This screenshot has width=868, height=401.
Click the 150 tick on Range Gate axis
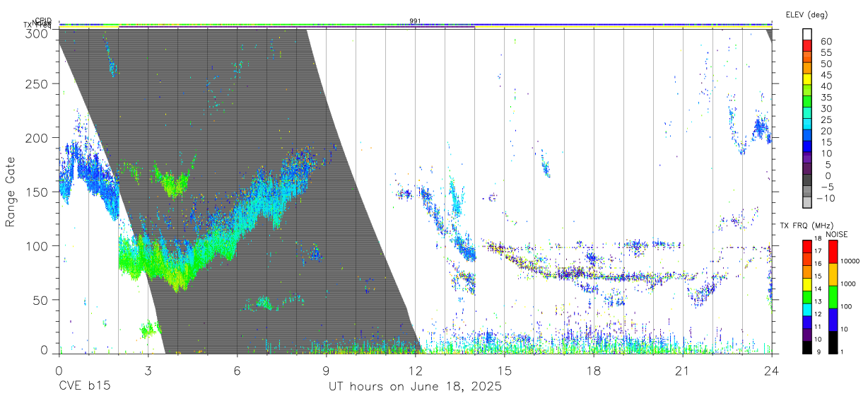[x=37, y=192]
